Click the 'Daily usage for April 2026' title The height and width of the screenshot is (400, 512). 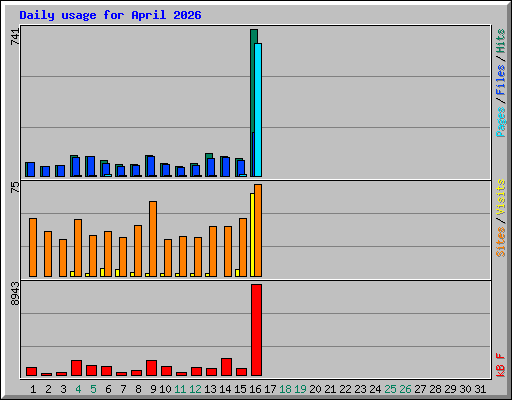tap(110, 15)
